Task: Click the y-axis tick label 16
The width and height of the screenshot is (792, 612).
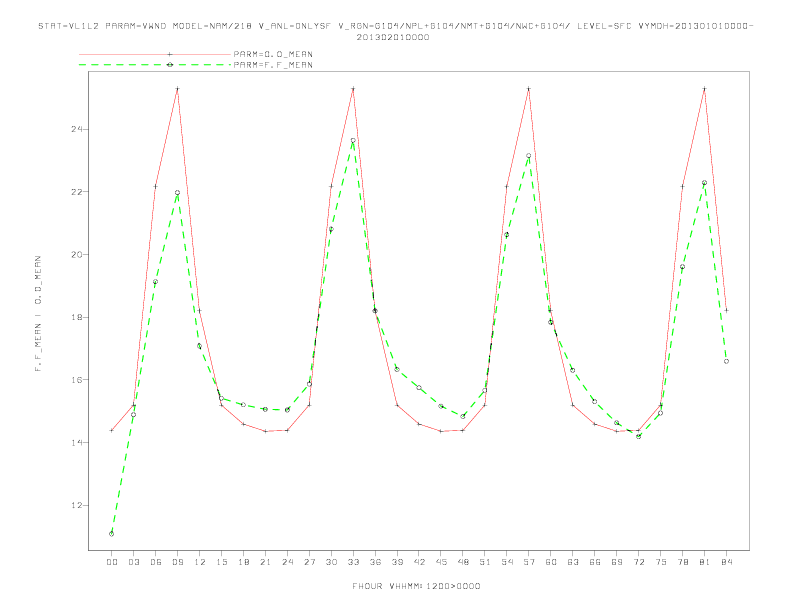Action: pyautogui.click(x=77, y=380)
